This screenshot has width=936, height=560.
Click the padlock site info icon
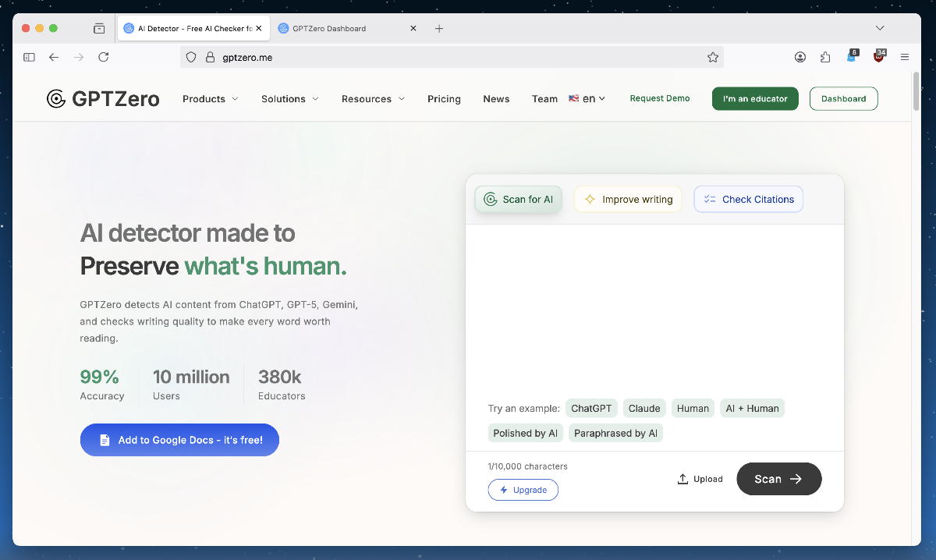pos(210,57)
